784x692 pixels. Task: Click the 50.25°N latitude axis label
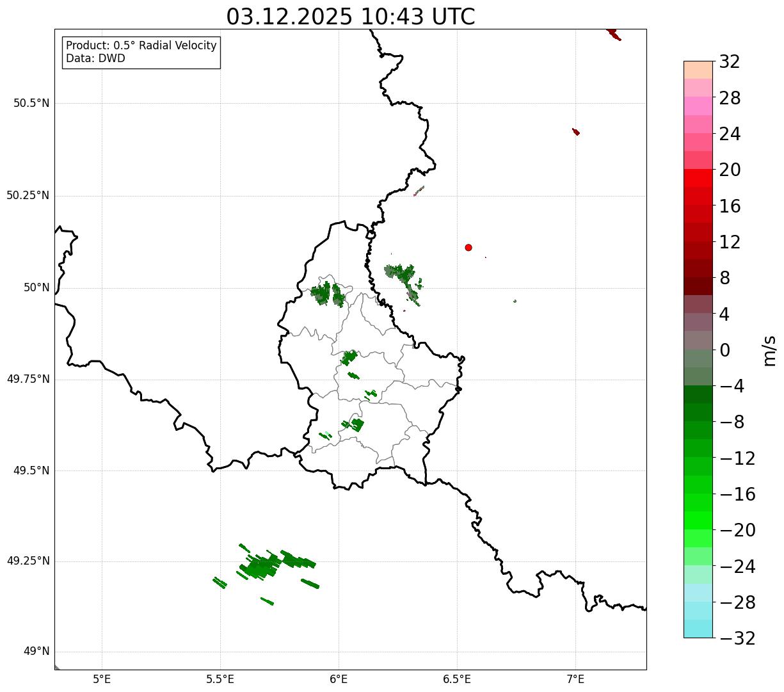[x=28, y=195]
